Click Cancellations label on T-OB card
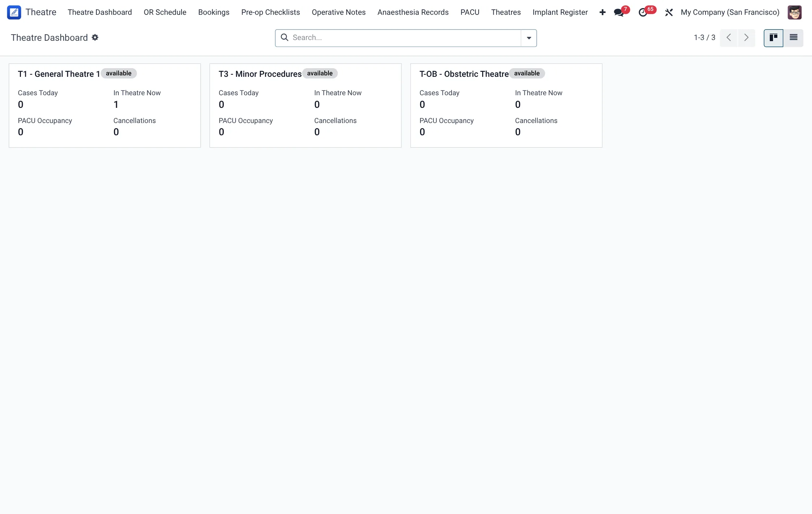Viewport: 812px width, 514px height. click(536, 120)
